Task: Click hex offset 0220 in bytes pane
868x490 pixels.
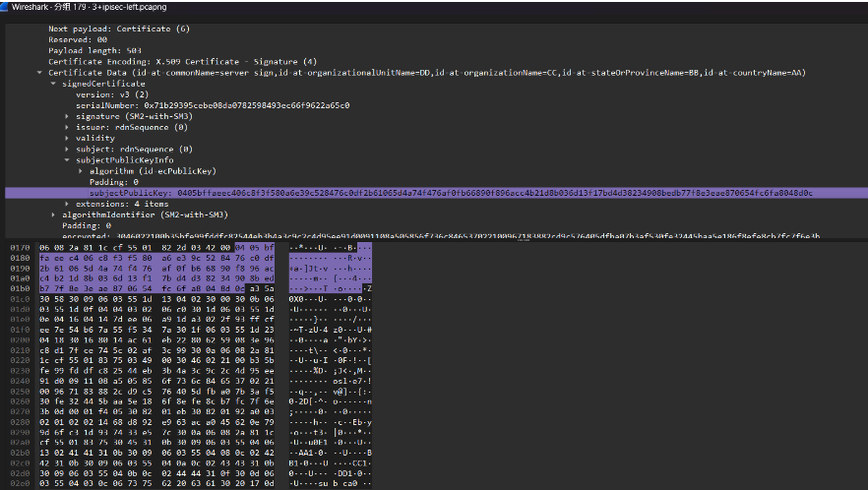Action: click(x=21, y=360)
